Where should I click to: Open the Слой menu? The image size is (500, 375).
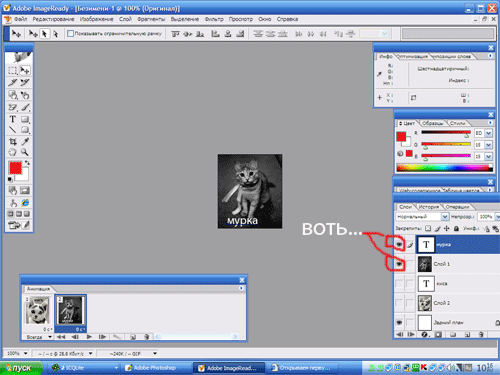pos(125,19)
